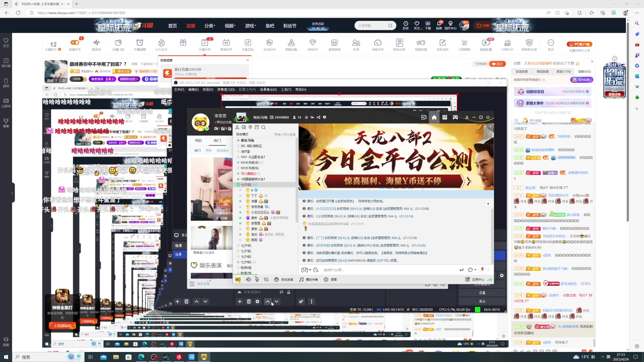Viewport: 644px width, 362px height.
Task: Open the 分类 dropdown in Douyu navigation
Action: pos(210,26)
